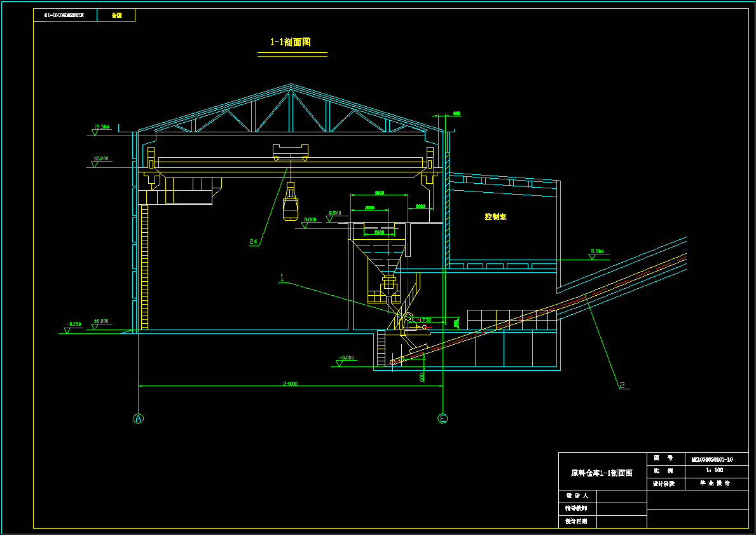Select the -3.000 pit elevation label
Viewport: 756px width, 535px height.
click(346, 358)
